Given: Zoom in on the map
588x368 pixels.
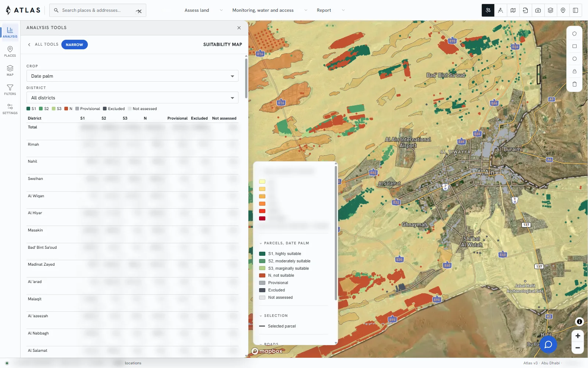Looking at the screenshot, I should [578, 336].
